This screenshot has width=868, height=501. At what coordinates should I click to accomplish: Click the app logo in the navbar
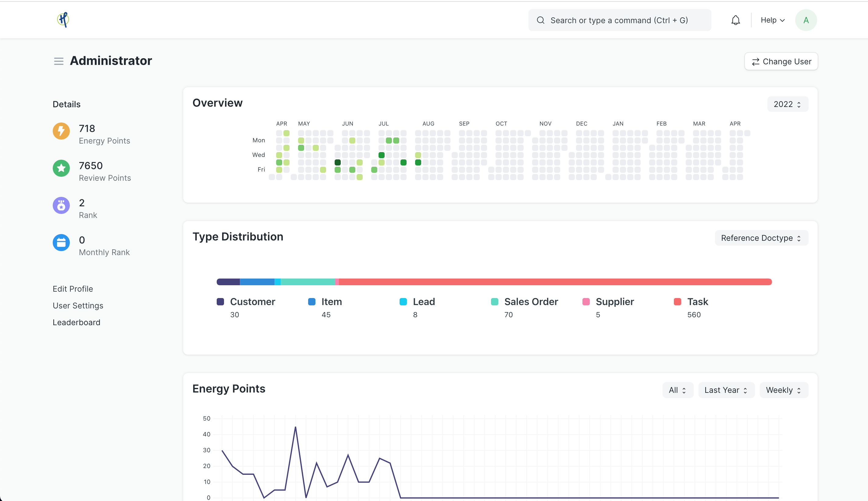point(63,20)
